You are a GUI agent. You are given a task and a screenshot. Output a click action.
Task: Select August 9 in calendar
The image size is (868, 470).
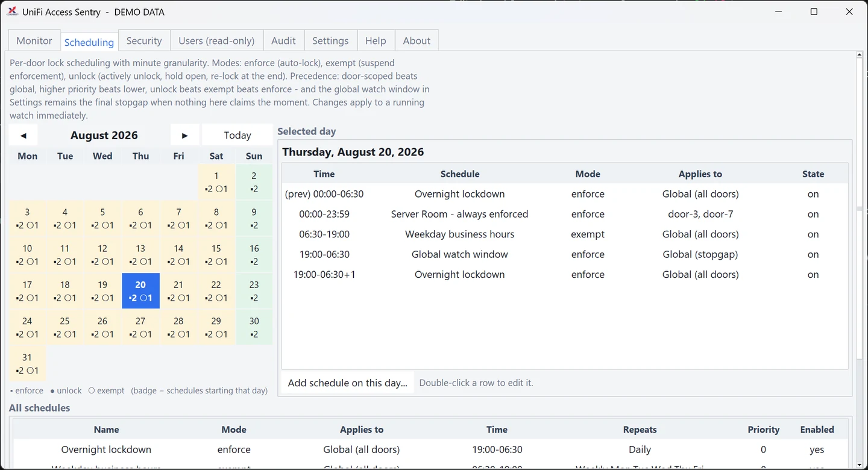(x=254, y=218)
